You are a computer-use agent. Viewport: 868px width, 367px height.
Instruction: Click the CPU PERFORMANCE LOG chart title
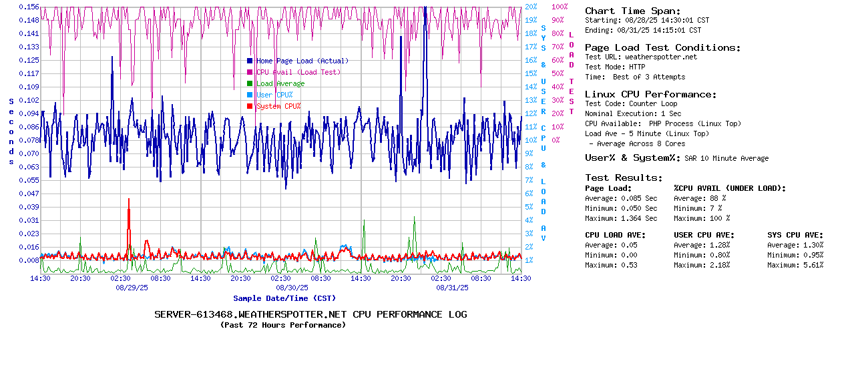click(x=310, y=314)
